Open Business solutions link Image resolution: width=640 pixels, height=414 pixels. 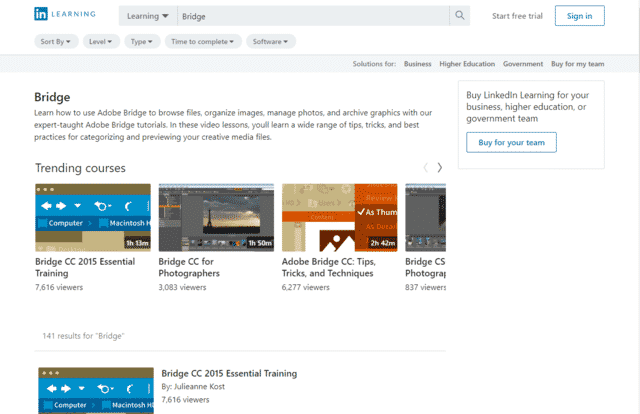(x=418, y=64)
